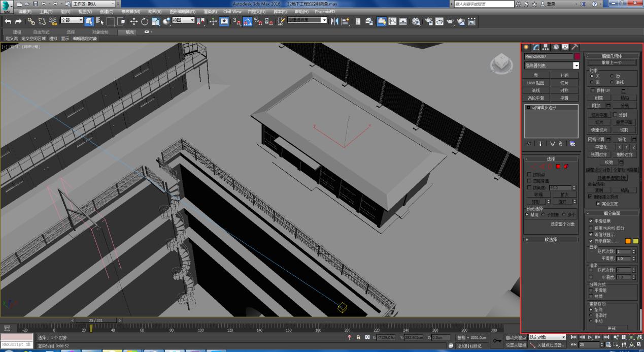This screenshot has width=644, height=352.
Task: Open the 渲染(R) menu
Action: pyautogui.click(x=210, y=11)
